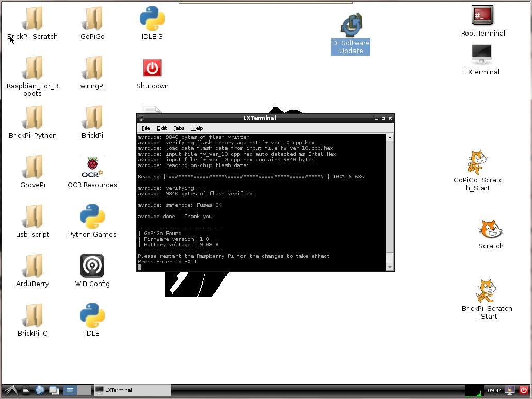Open the Edit menu in LXTerminal
Viewport: 532px width, 399px height.
coord(162,128)
